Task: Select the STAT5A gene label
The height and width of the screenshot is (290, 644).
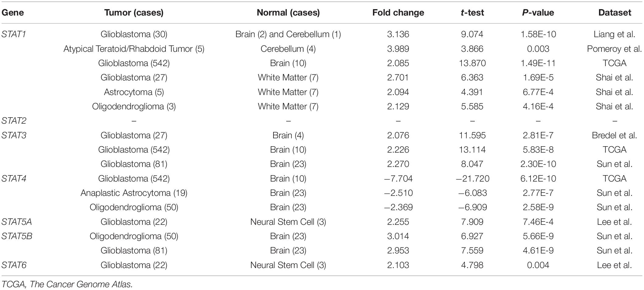Action: (16, 222)
